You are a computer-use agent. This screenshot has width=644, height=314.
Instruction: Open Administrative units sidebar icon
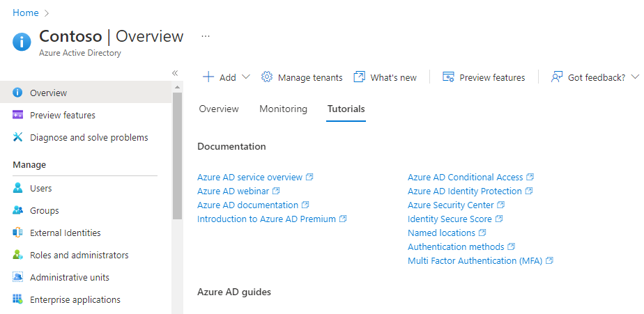click(18, 278)
